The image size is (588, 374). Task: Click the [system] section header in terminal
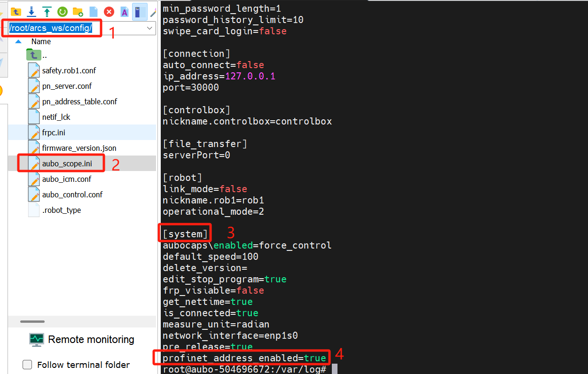(x=185, y=234)
